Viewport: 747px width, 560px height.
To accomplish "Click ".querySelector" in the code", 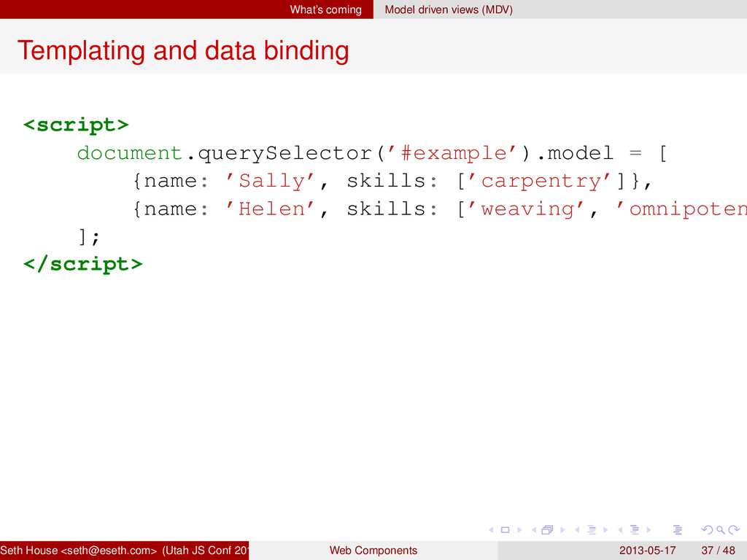I will point(279,153).
